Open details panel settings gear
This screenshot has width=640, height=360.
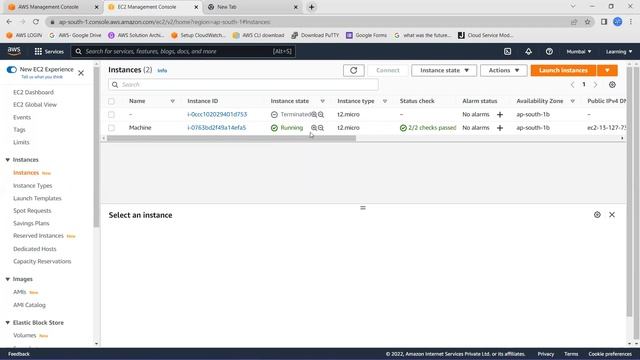click(597, 215)
